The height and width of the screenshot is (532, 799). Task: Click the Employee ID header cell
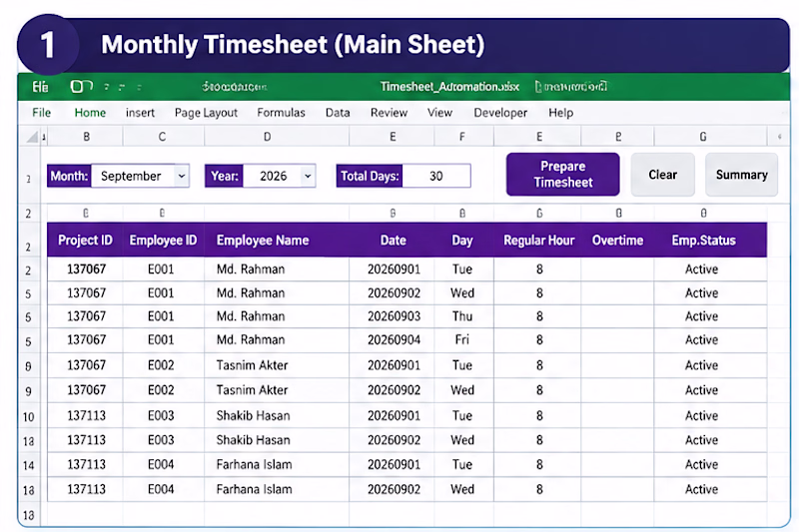(163, 241)
